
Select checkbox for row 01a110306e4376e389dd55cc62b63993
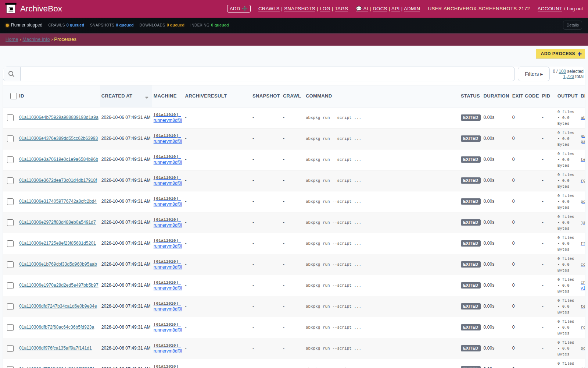click(x=10, y=139)
